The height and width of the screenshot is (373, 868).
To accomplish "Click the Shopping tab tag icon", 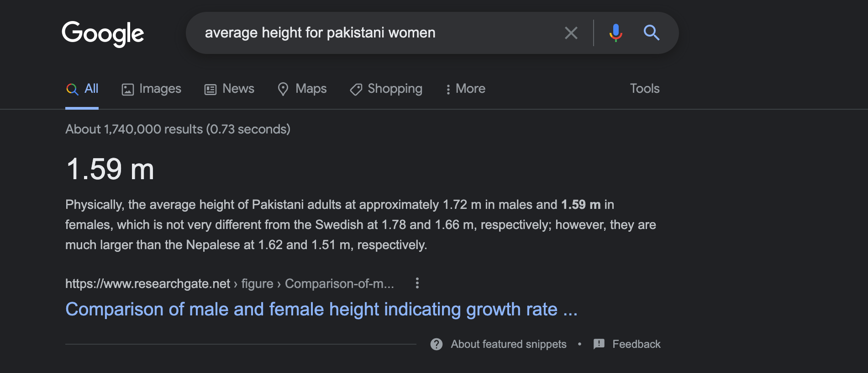I will 356,89.
